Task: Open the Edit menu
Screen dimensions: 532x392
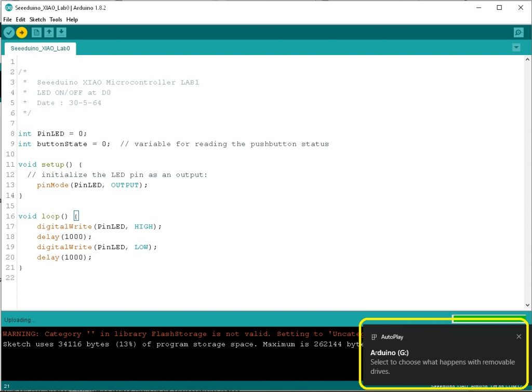Action: pos(20,19)
